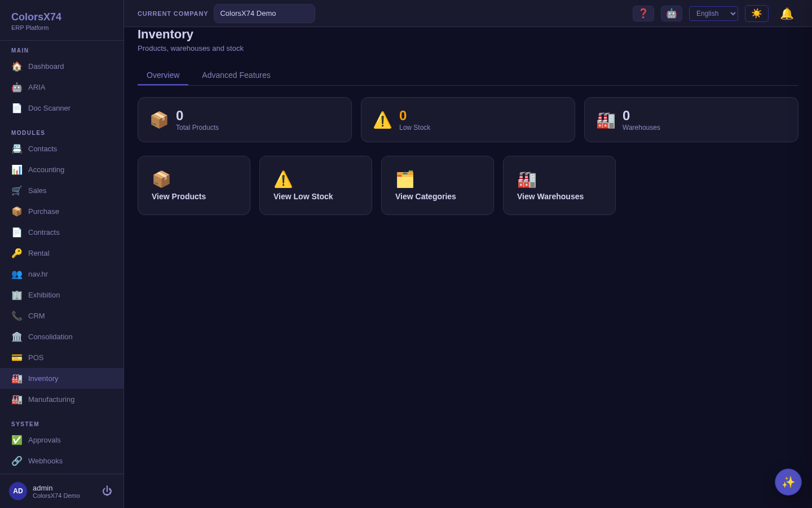Open the CRM module label
812x508 pixels.
tap(36, 316)
